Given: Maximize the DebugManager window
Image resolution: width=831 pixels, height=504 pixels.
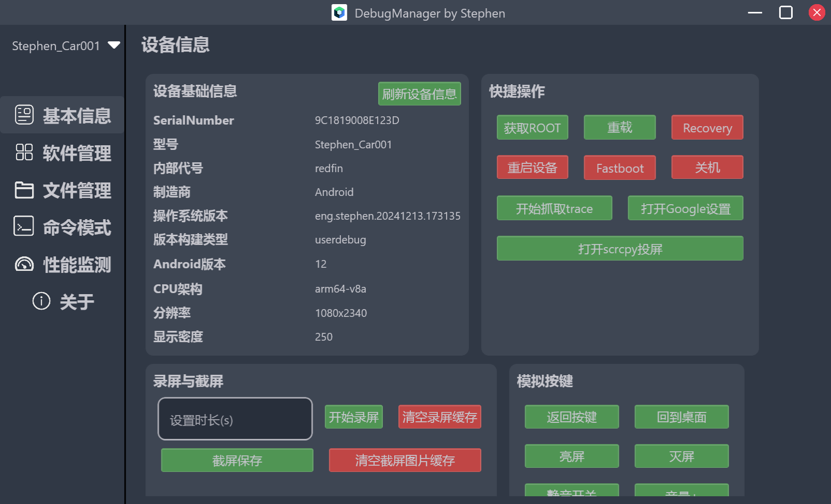Looking at the screenshot, I should coord(785,12).
